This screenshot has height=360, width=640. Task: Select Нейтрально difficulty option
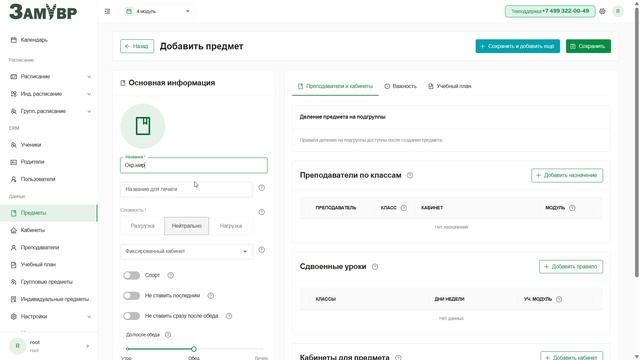[187, 226]
